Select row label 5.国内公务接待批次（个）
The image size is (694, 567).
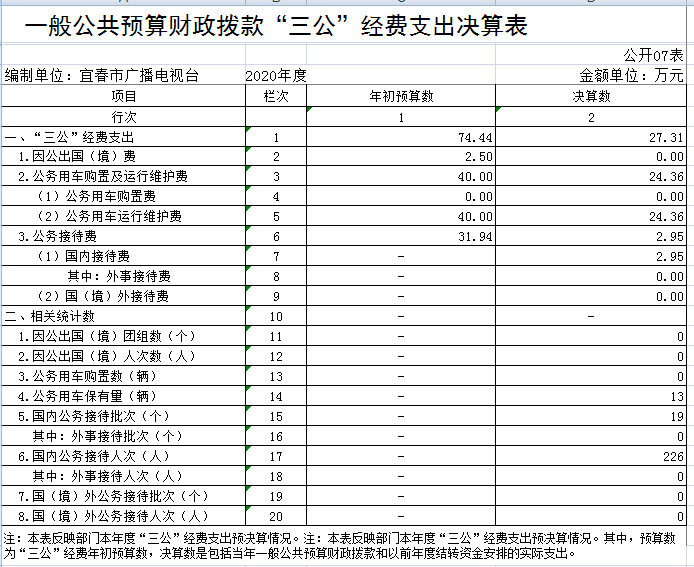click(x=94, y=416)
